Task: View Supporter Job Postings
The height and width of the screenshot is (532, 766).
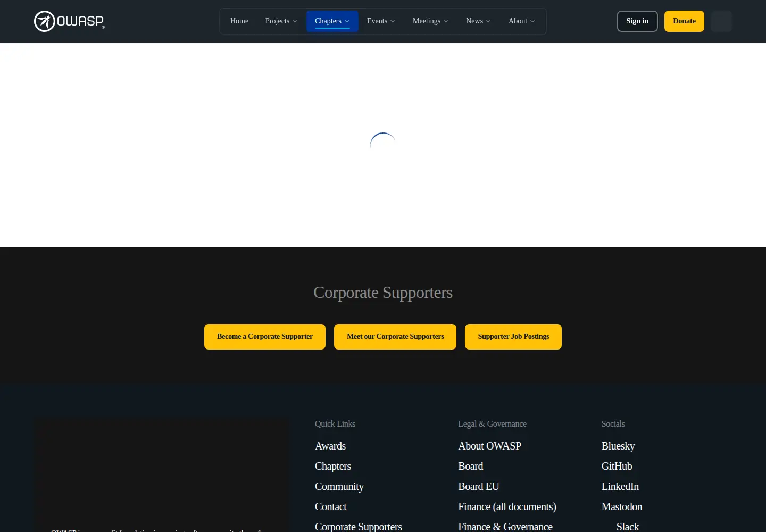Action: [513, 337]
